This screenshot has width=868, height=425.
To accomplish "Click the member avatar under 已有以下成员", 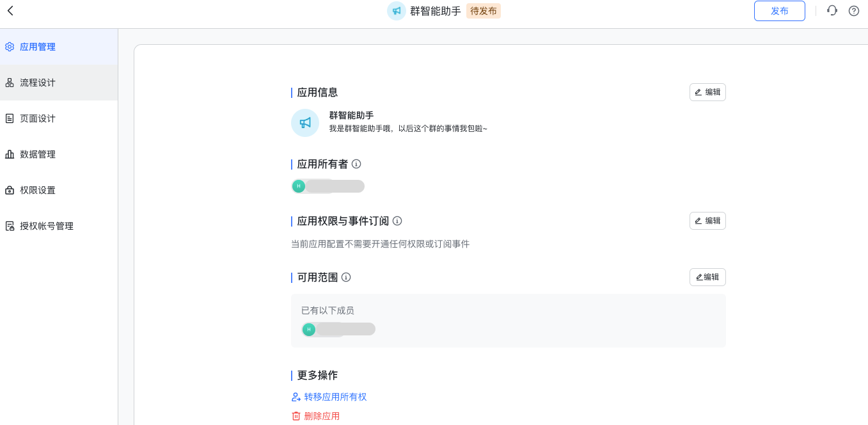I will click(309, 329).
